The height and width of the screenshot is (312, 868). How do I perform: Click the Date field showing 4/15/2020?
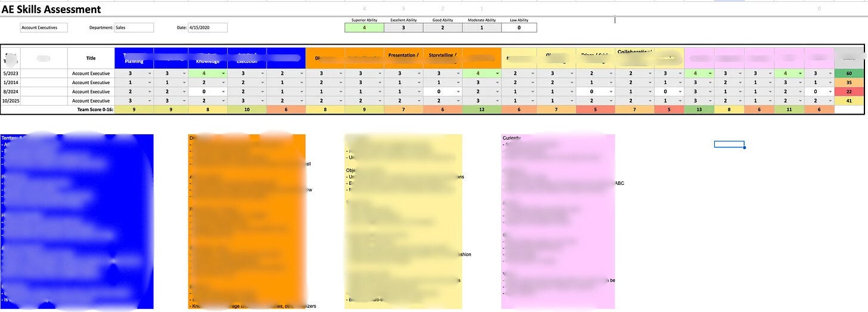[207, 27]
